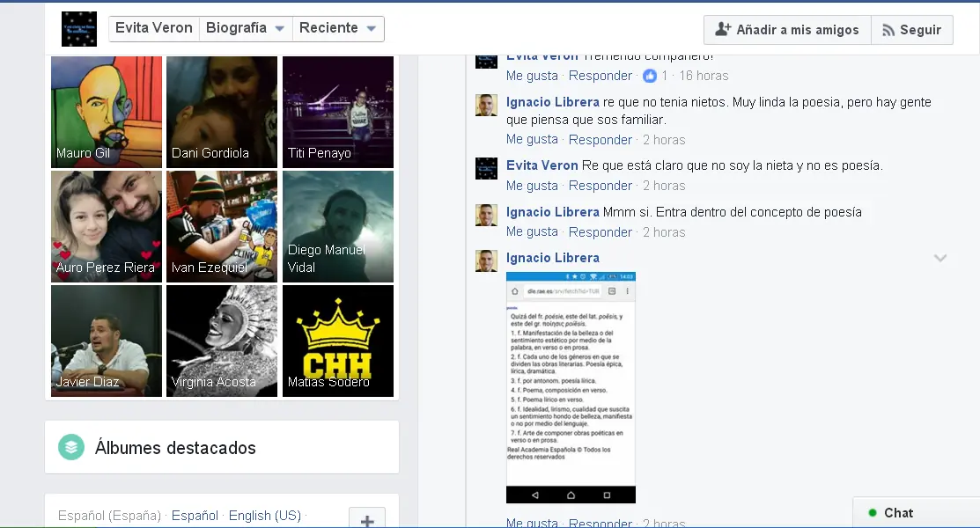980x528 pixels.
Task: Click Responder on the 16 horas comment
Action: (x=601, y=76)
